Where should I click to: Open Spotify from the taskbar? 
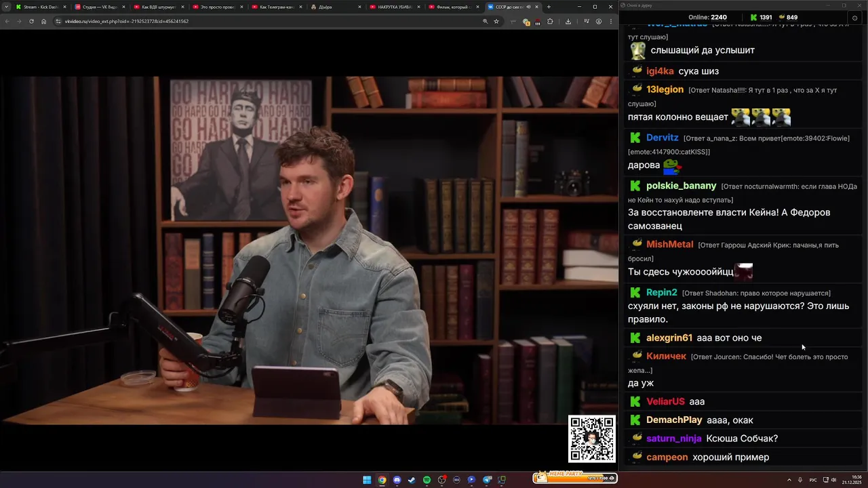427,480
